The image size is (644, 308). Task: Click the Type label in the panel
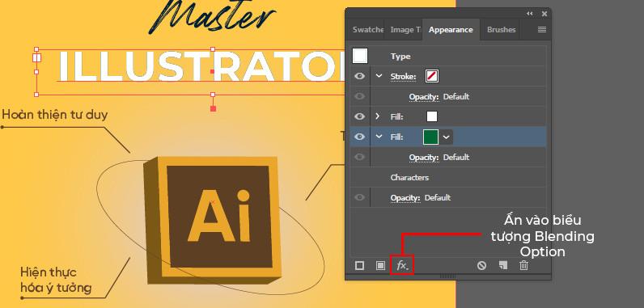point(400,57)
